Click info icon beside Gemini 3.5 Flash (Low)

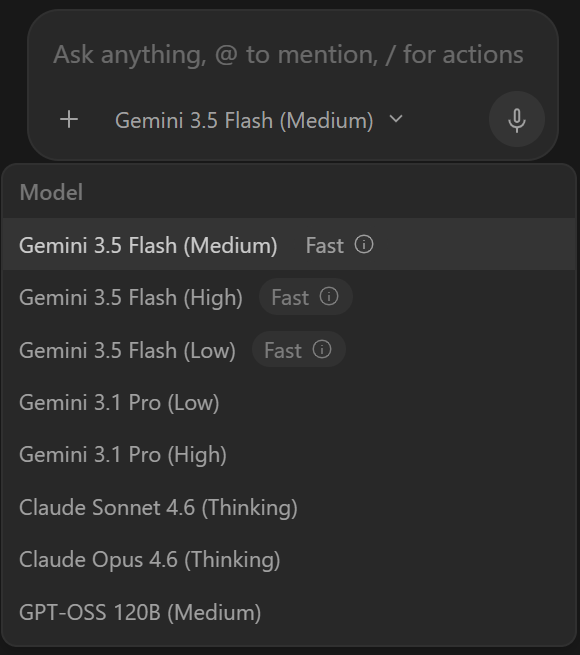click(x=322, y=349)
